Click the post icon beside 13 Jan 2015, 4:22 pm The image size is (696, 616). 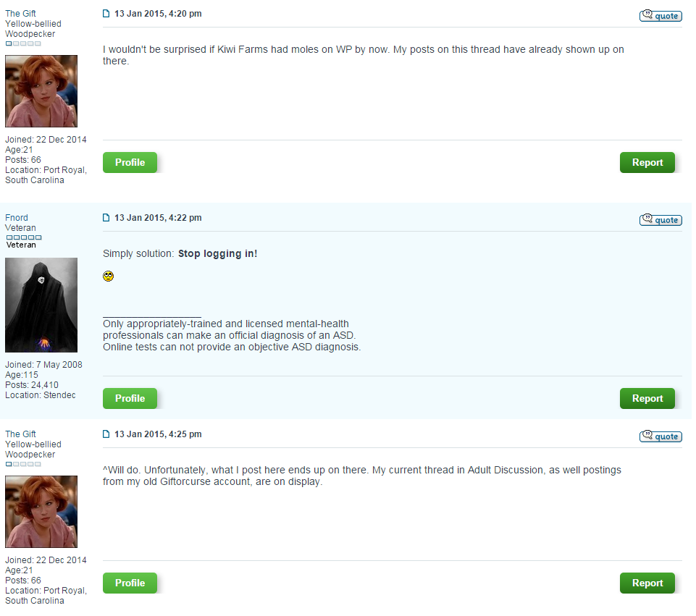[106, 218]
